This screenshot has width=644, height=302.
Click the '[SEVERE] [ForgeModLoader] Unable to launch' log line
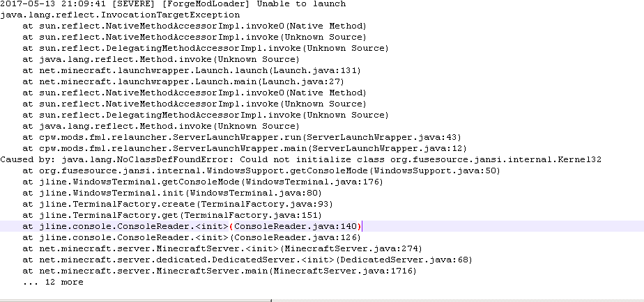[x=173, y=4]
